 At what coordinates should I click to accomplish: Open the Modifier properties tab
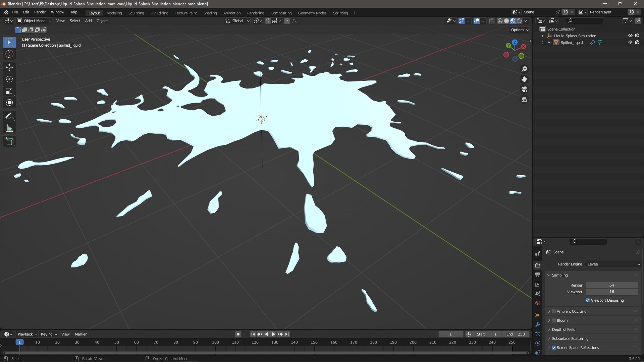538,324
